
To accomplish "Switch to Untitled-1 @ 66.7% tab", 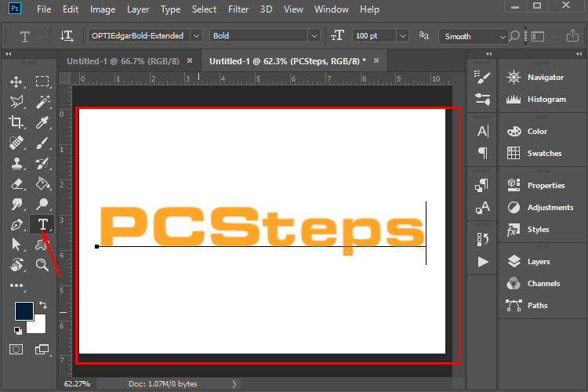I will 123,61.
